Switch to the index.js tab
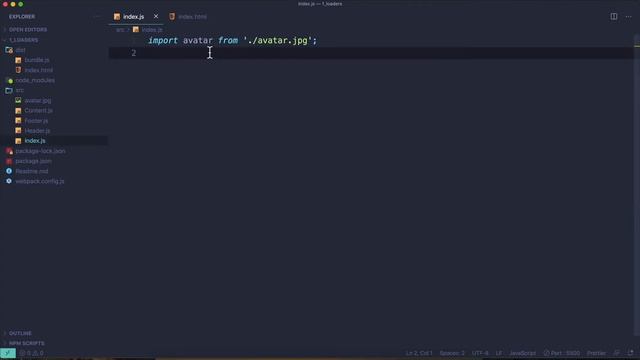The width and height of the screenshot is (640, 360). click(x=133, y=17)
